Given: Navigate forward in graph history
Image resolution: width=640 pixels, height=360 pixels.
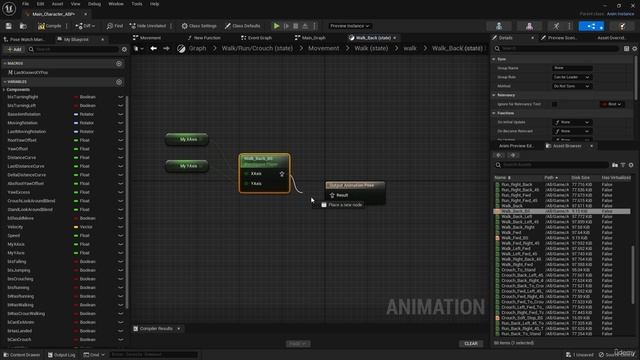Looking at the screenshot, I should 166,49.
